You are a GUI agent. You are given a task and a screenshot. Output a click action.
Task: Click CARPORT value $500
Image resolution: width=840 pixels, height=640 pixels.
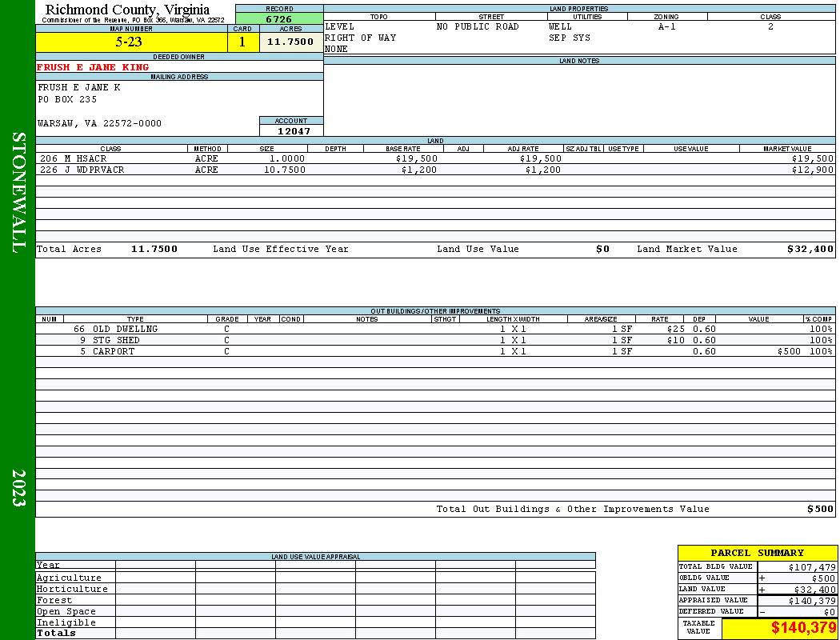(789, 352)
